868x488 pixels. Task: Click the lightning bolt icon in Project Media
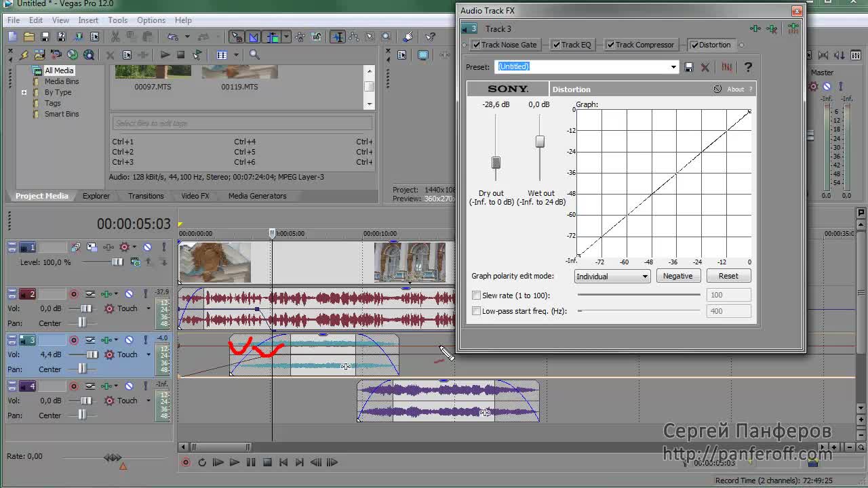tap(24, 55)
